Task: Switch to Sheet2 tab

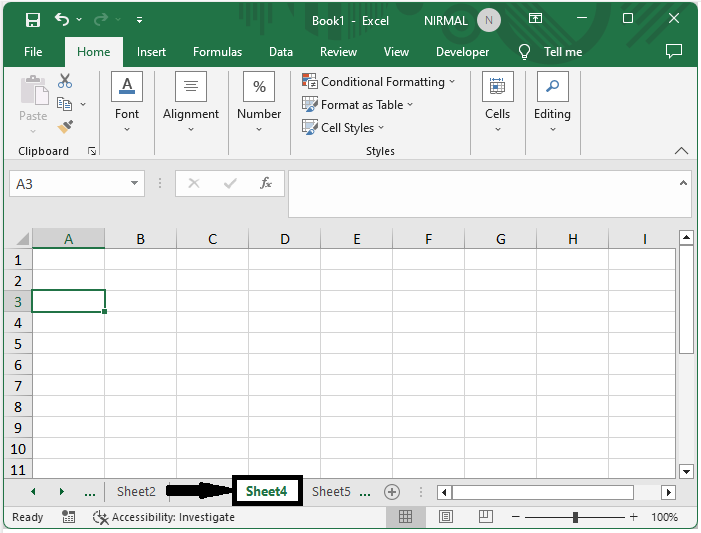Action: [x=136, y=491]
